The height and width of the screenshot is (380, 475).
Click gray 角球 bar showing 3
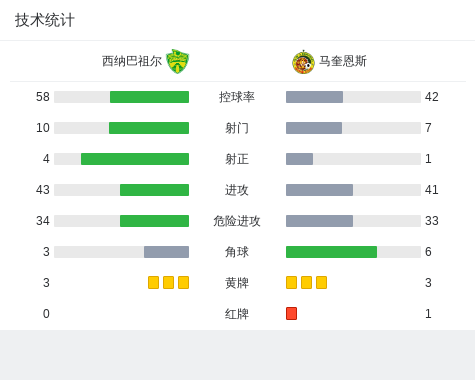pos(166,252)
